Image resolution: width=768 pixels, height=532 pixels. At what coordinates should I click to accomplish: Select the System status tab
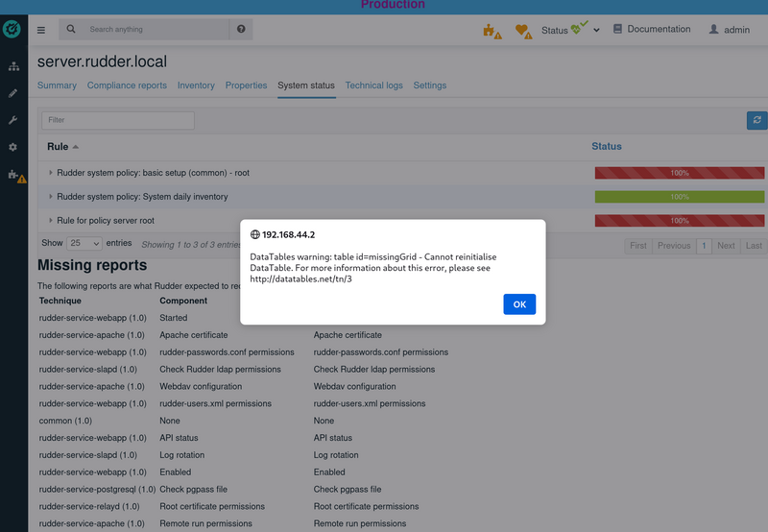pyautogui.click(x=306, y=85)
